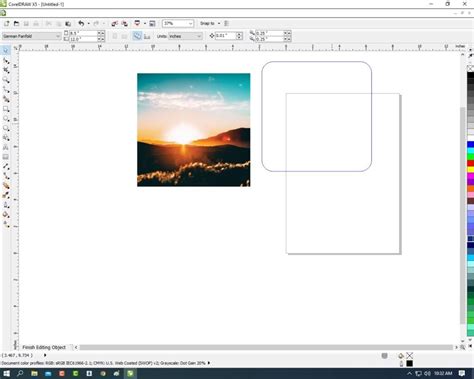This screenshot has width=474, height=379.
Task: Pick the red swatch in color palette
Action: tap(470, 163)
